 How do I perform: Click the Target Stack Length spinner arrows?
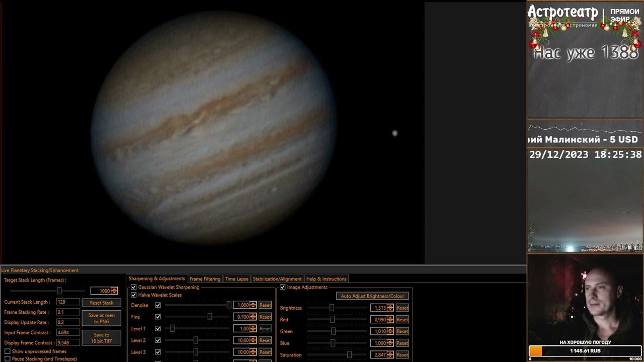pos(114,291)
